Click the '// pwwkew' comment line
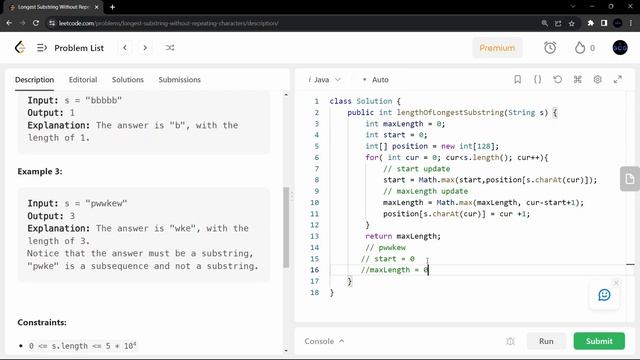This screenshot has width=640, height=360. click(x=386, y=247)
